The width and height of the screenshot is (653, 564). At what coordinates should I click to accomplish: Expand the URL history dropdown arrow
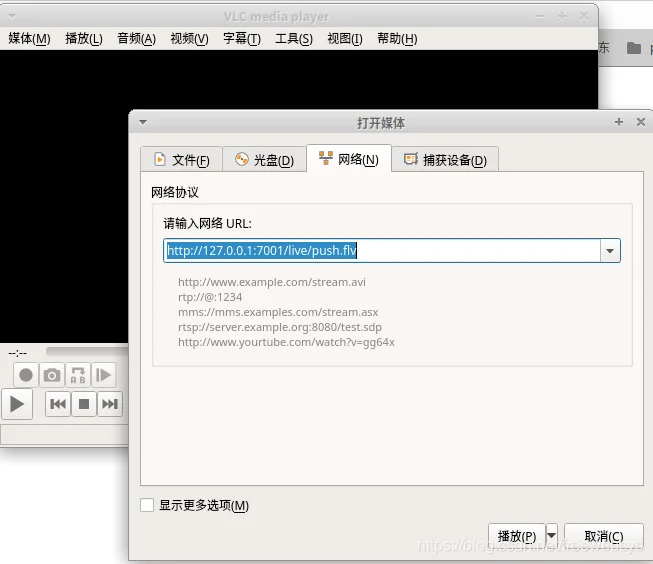(610, 251)
